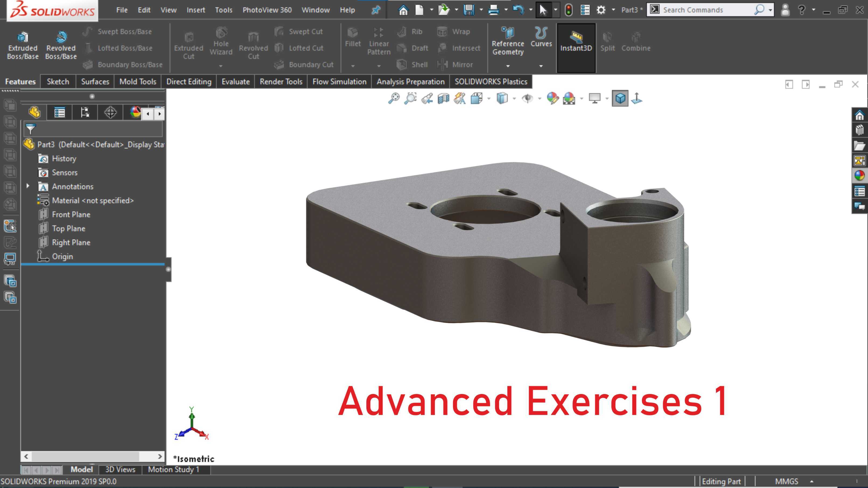Switch to the Evaluate tab
Image resolution: width=868 pixels, height=488 pixels.
coord(236,82)
